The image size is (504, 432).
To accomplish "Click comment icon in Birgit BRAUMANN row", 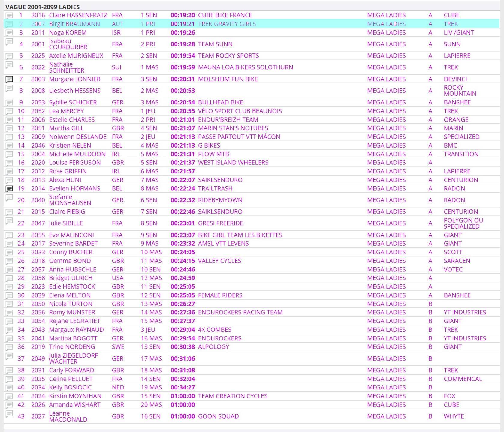I will coord(9,24).
